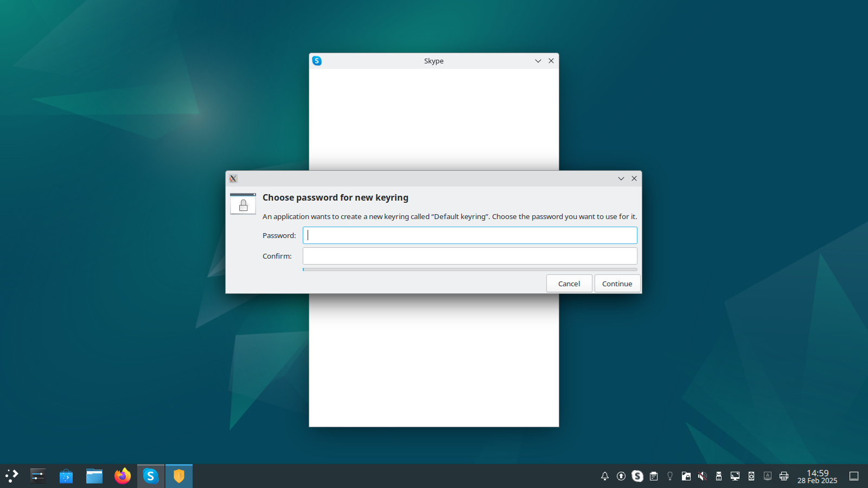This screenshot has height=488, width=868.
Task: Click the show desktop button
Action: pos(854,476)
